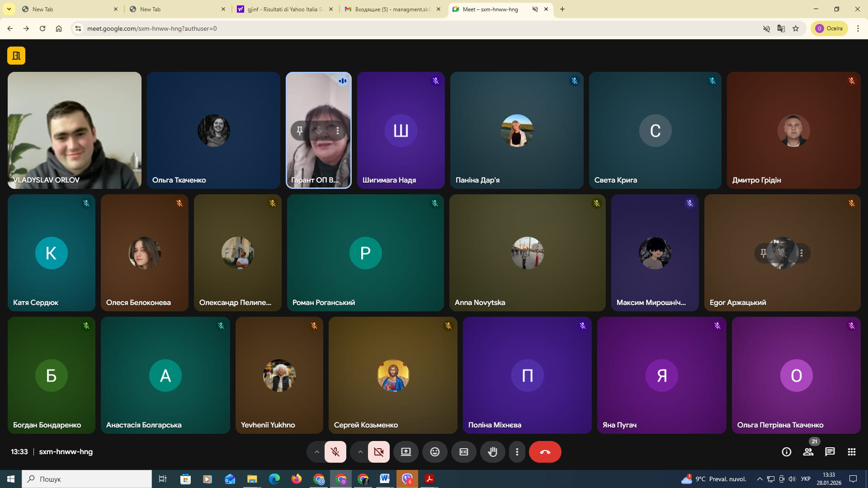
Task: Turn on captions in the bottom bar
Action: click(x=463, y=452)
